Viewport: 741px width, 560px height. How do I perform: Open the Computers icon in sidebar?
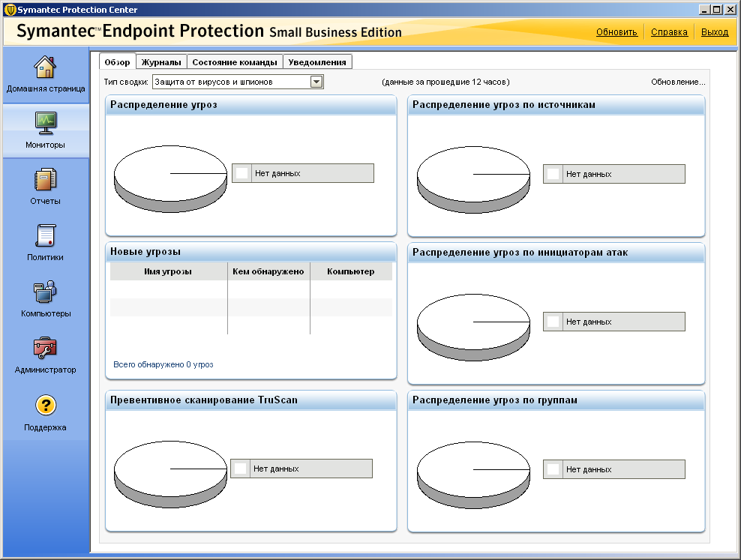pos(45,292)
